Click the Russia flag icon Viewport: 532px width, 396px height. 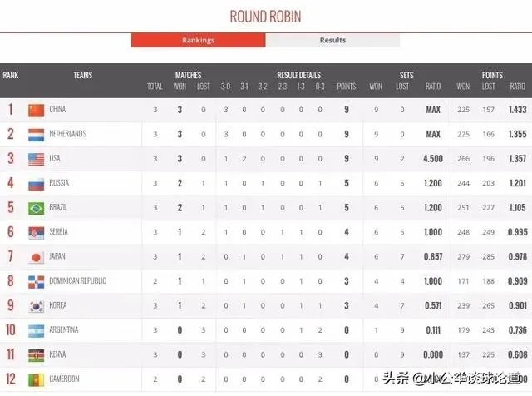pyautogui.click(x=36, y=183)
